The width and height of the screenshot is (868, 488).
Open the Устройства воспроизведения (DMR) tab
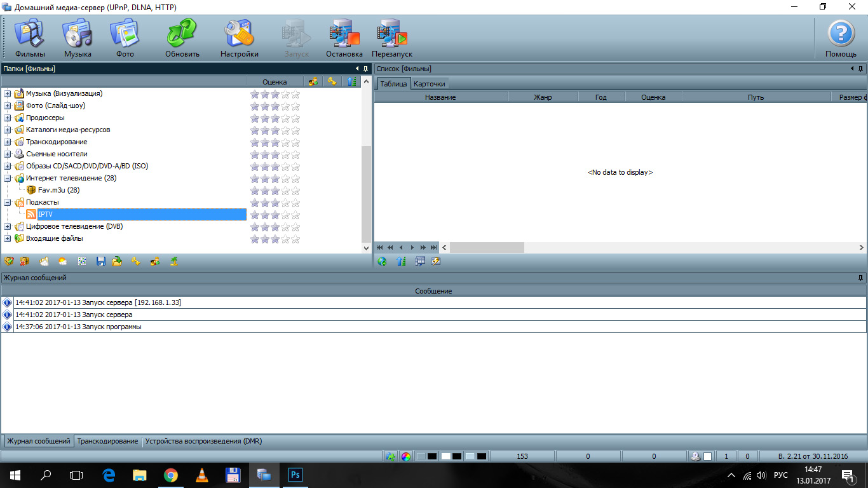pyautogui.click(x=203, y=441)
